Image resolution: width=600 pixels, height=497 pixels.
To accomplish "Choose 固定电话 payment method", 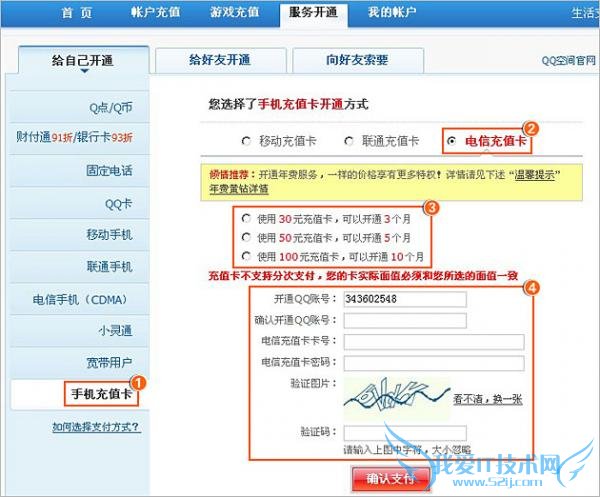I will tap(78, 171).
